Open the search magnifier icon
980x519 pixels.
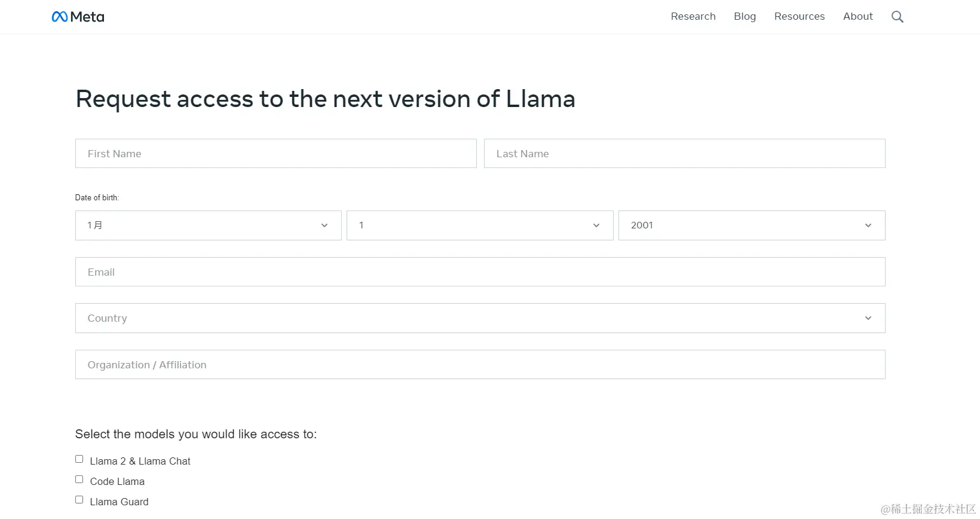tap(897, 17)
